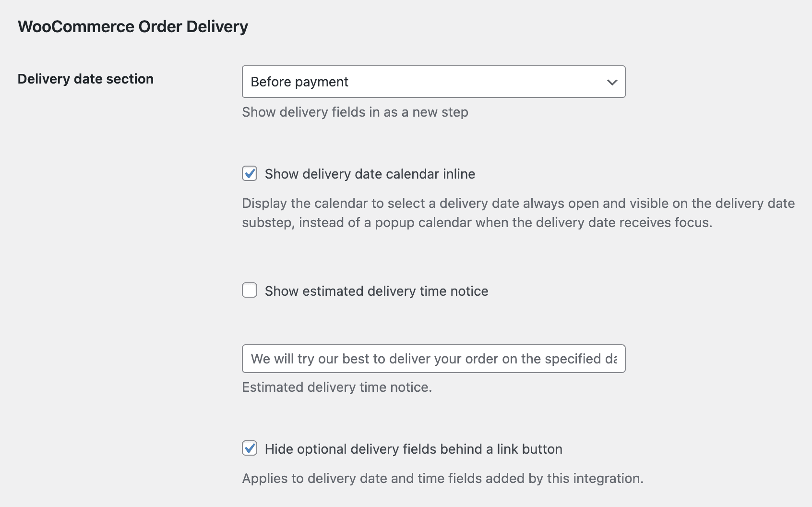Click the WooCommerce Order Delivery heading
812x507 pixels.
coord(132,26)
